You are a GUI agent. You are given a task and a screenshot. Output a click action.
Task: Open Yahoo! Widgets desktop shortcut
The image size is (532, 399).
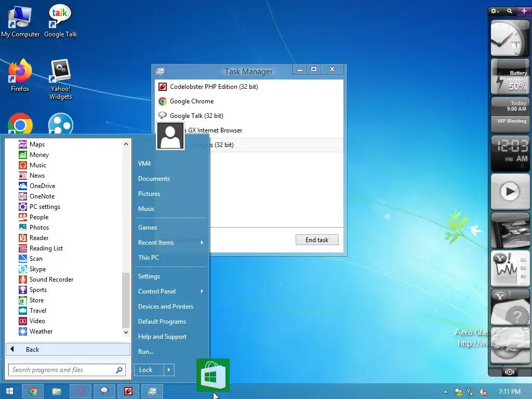[x=61, y=79]
